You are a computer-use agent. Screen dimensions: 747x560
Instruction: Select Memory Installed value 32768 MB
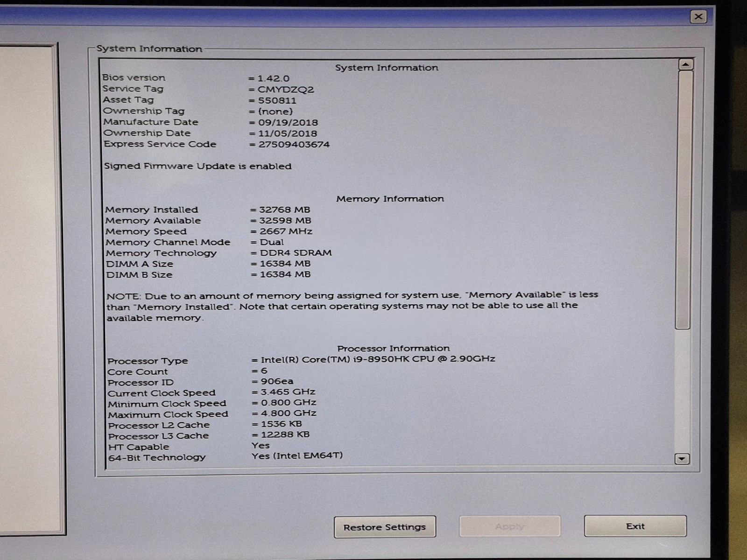[x=284, y=210]
